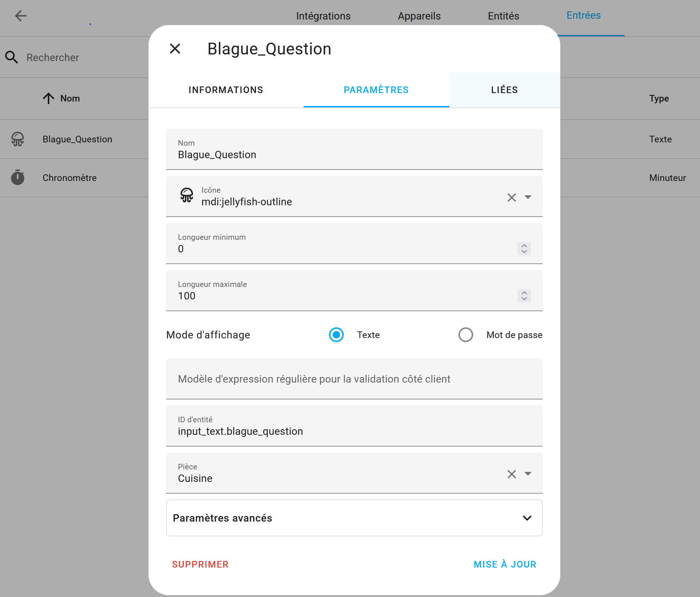Clear the Pièce Cuisine selection
Viewport: 700px width, 597px height.
pos(512,474)
